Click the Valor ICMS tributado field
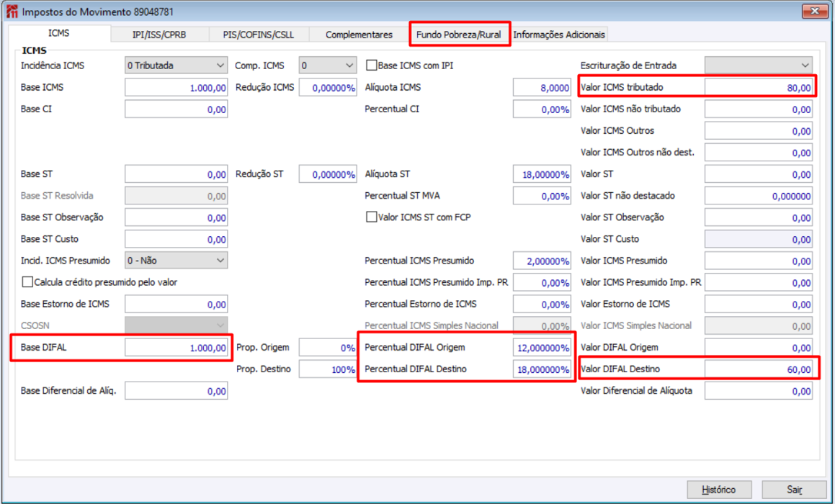 coord(759,87)
